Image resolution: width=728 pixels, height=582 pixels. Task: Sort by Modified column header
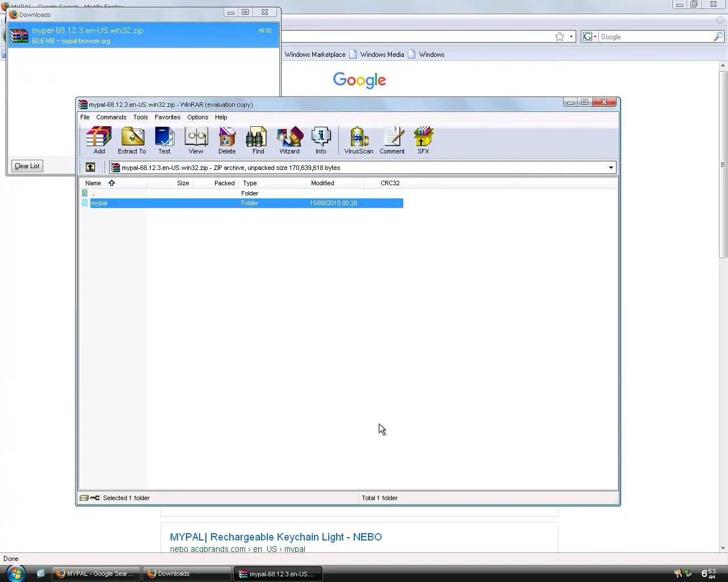pyautogui.click(x=335, y=183)
